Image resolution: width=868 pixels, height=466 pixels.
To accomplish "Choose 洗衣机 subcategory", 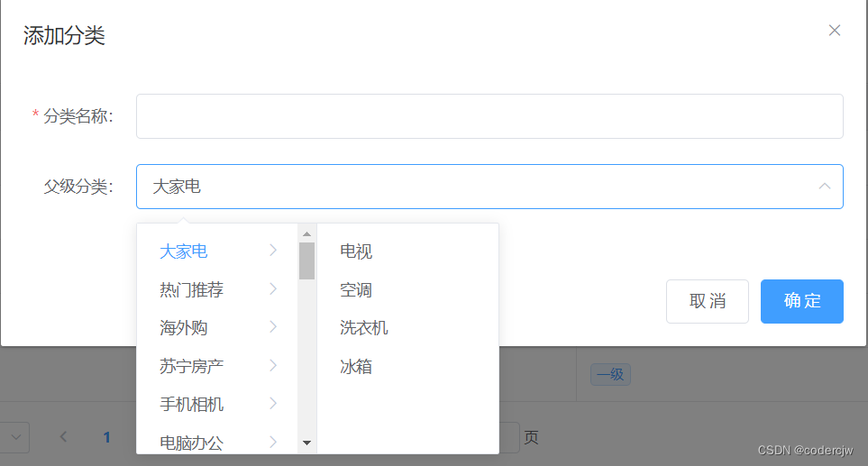I will tap(364, 327).
